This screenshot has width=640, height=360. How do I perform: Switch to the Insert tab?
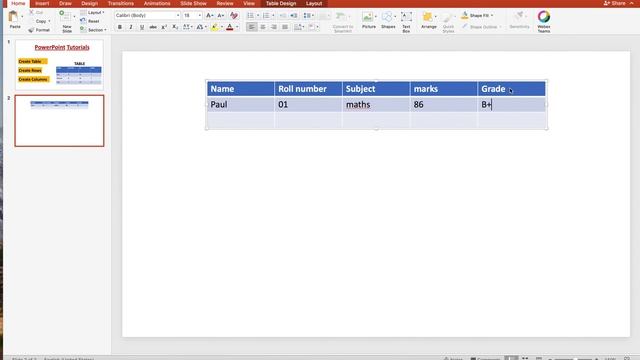[x=42, y=3]
